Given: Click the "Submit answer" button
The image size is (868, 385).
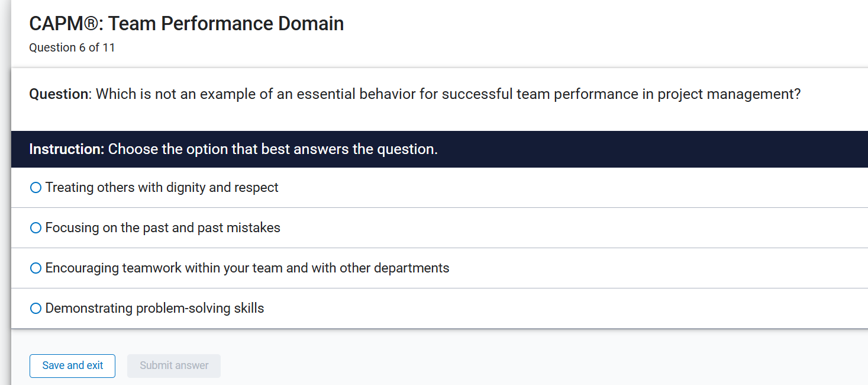Looking at the screenshot, I should [x=173, y=365].
